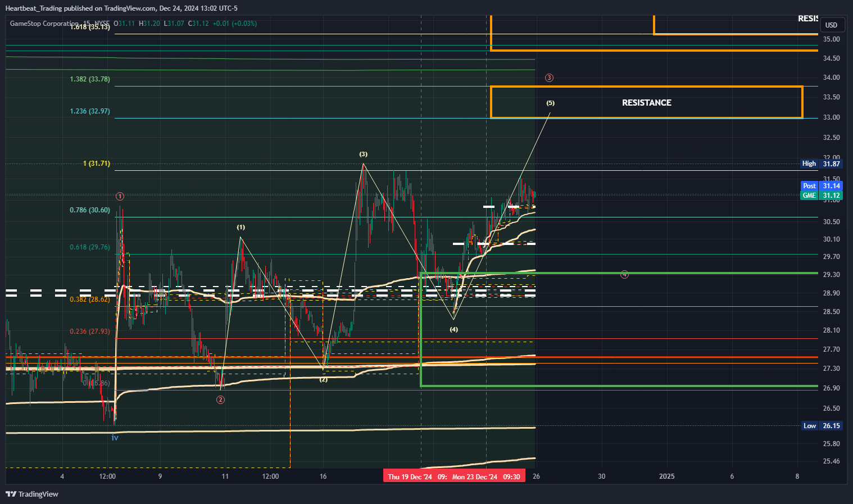Click the 26 date on time axis
This screenshot has height=504, width=853.
[x=536, y=476]
